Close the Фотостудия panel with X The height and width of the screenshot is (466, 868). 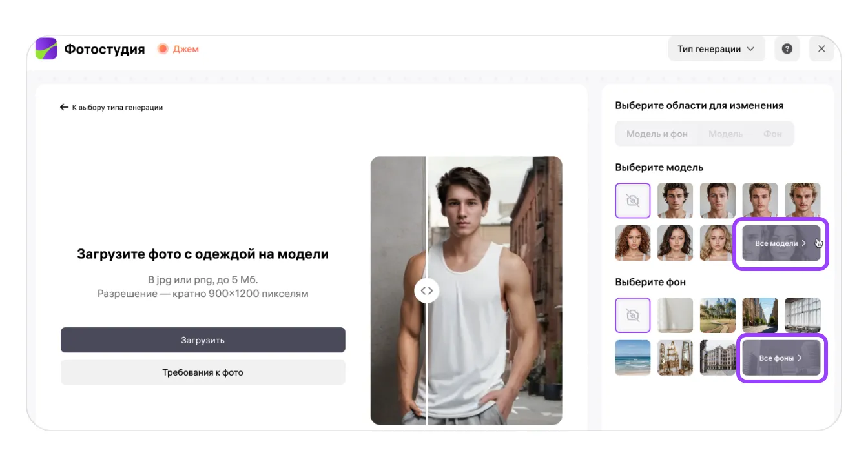point(821,49)
